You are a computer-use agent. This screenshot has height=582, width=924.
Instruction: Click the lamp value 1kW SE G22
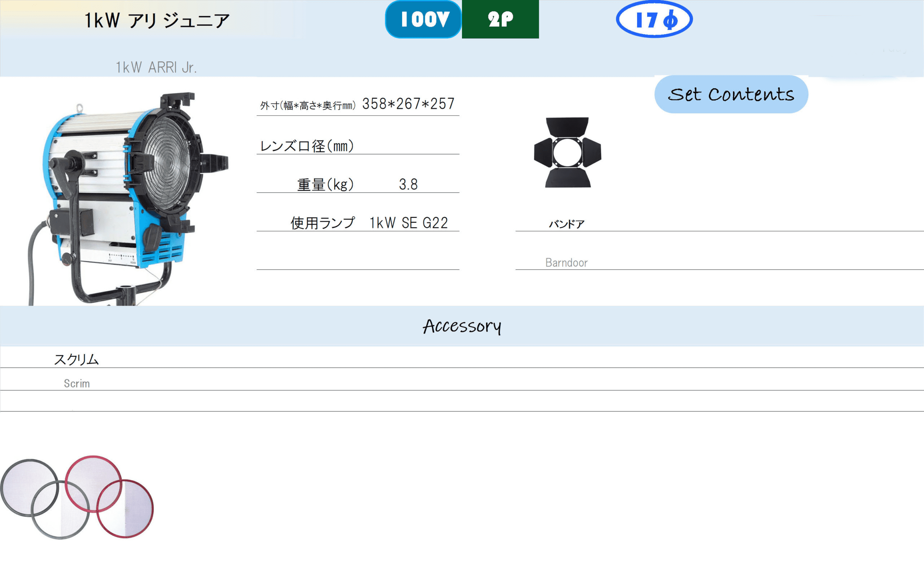[409, 223]
